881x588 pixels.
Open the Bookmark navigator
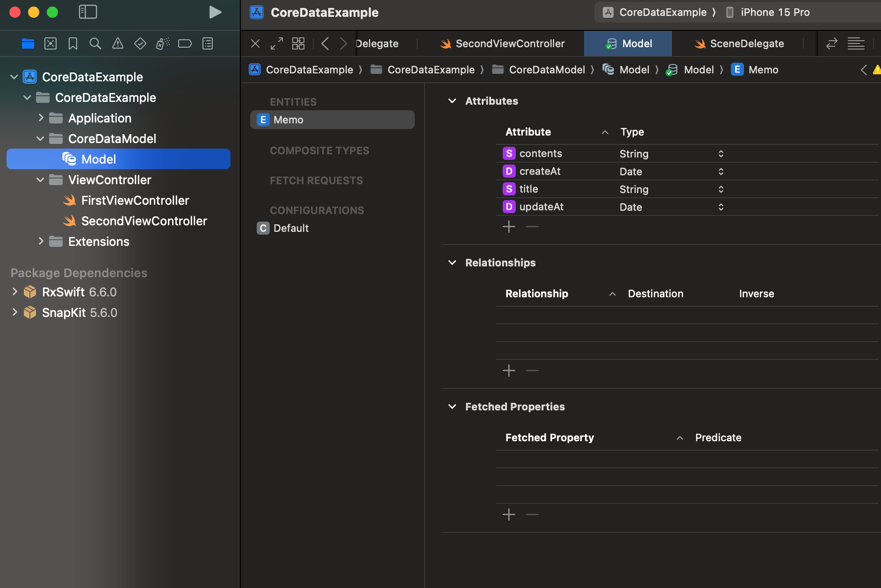73,43
